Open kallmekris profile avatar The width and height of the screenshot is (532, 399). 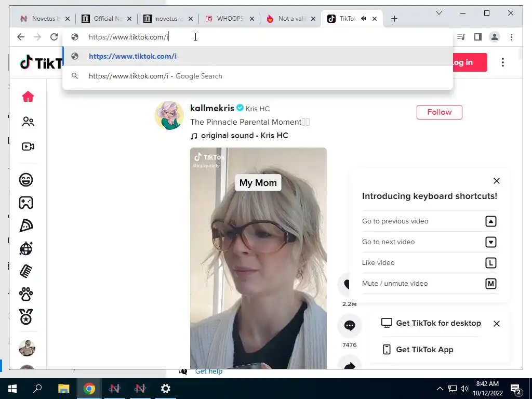[x=169, y=115]
